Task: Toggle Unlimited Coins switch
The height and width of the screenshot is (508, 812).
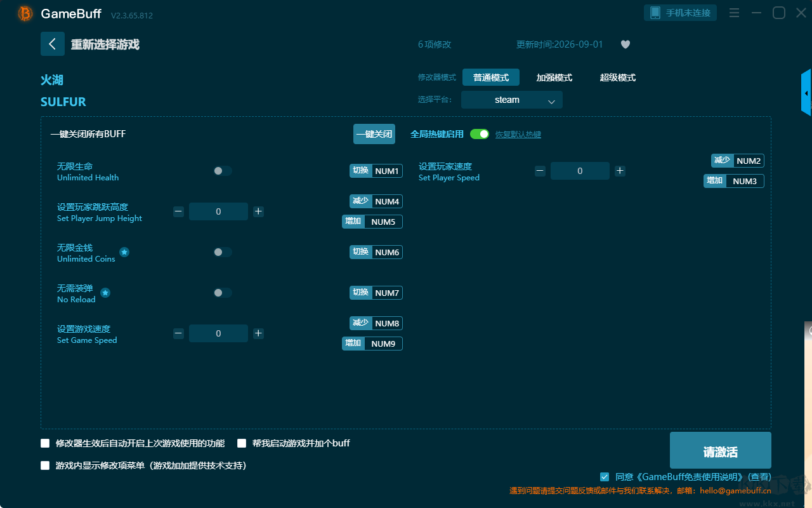Action: [222, 252]
